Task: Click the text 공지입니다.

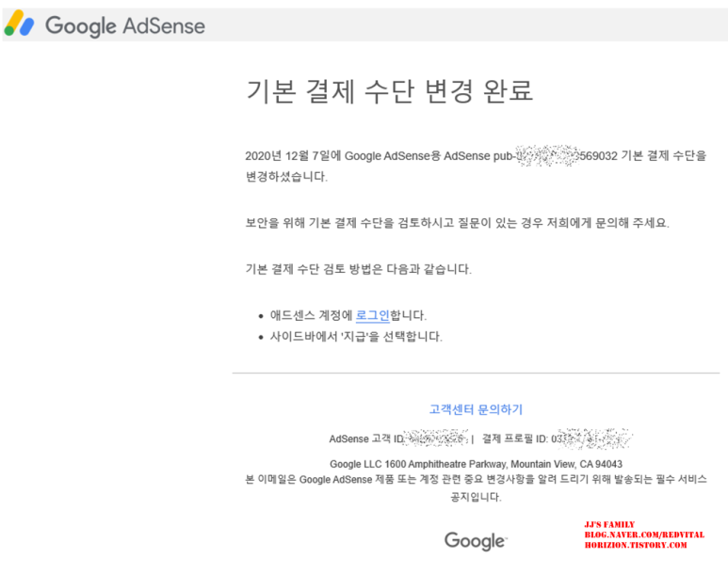Action: click(x=476, y=497)
